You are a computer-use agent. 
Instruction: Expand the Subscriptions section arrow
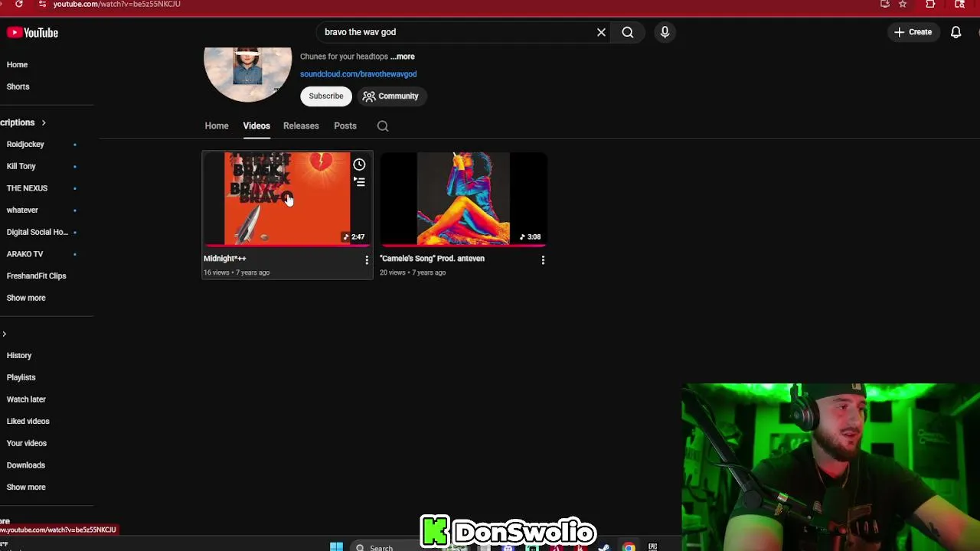click(x=44, y=122)
